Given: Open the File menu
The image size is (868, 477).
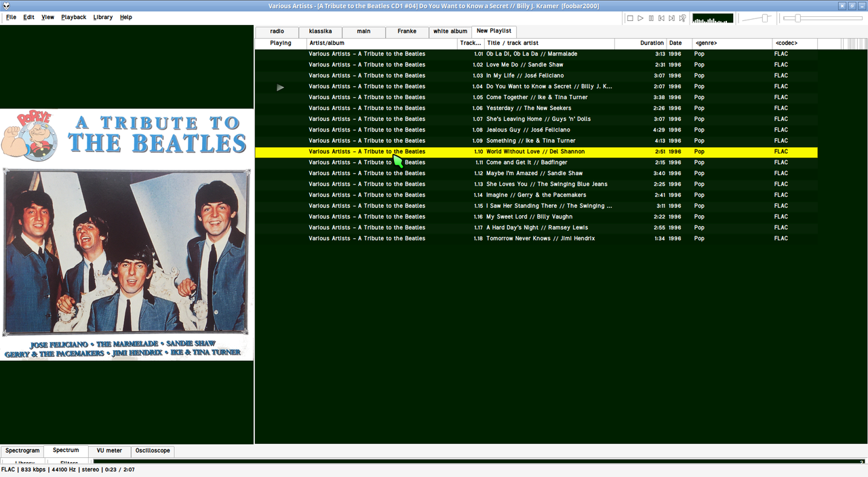Looking at the screenshot, I should 12,17.
